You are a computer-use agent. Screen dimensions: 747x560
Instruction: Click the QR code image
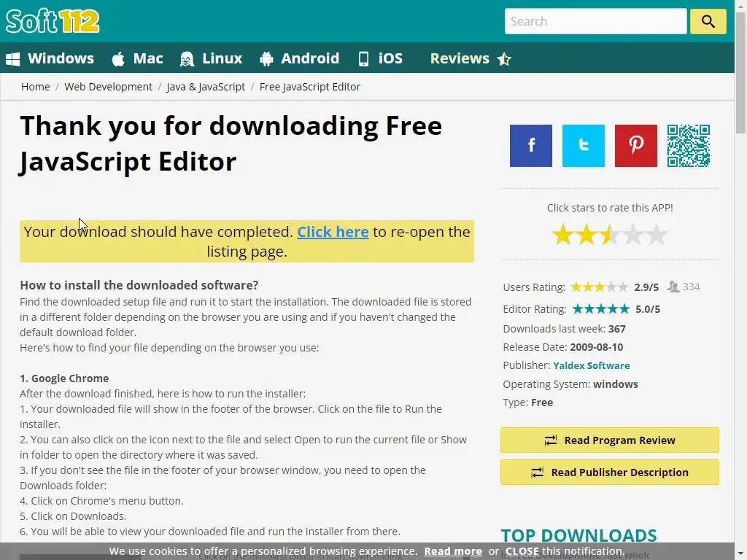[x=689, y=146]
